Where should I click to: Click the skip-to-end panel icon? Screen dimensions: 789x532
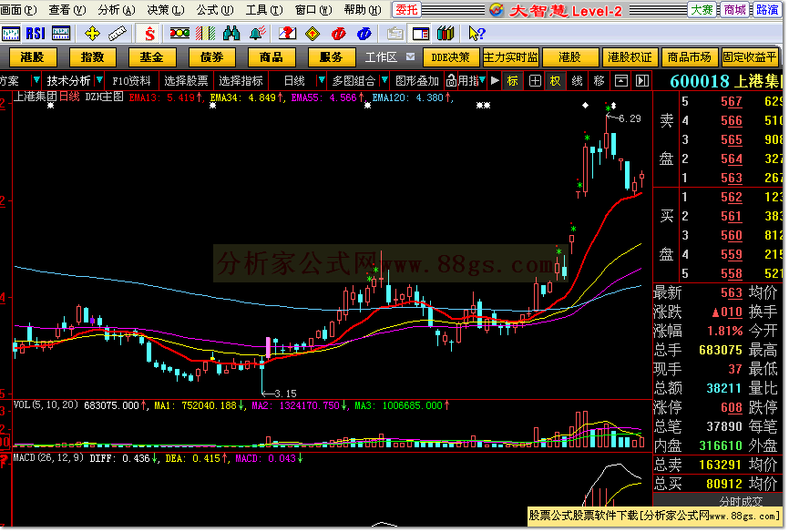(641, 80)
